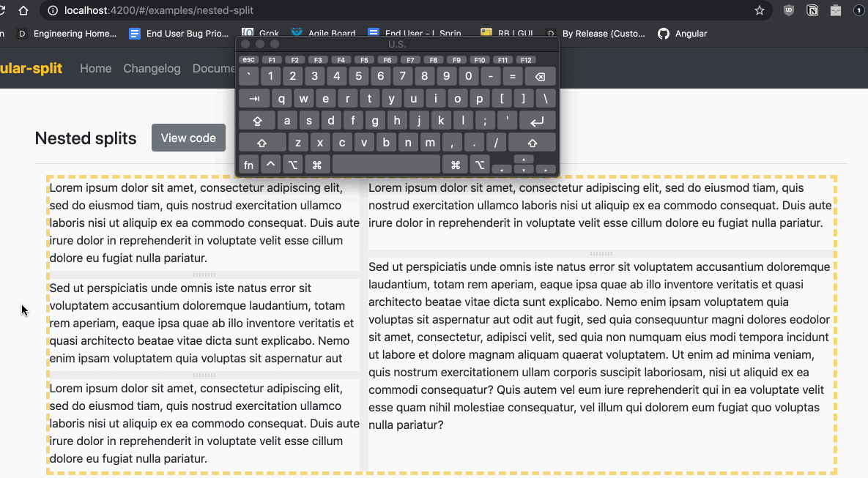This screenshot has width=868, height=478.
Task: Click the profile avatar icon in browser toolbar
Action: click(860, 10)
